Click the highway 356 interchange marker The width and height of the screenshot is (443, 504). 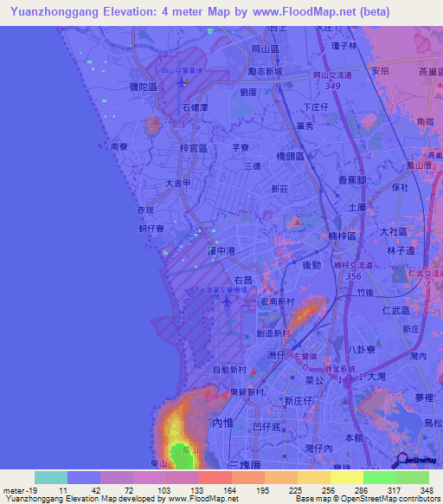(353, 276)
